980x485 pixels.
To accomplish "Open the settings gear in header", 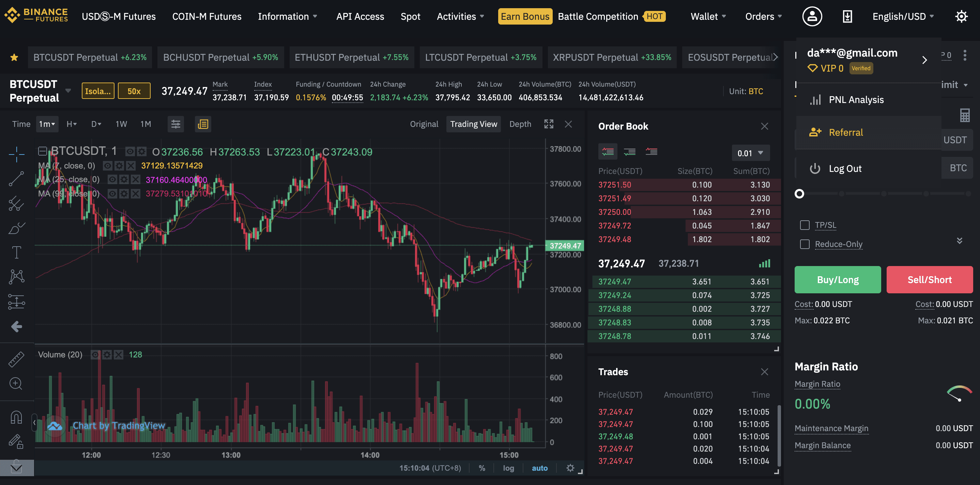I will point(961,16).
